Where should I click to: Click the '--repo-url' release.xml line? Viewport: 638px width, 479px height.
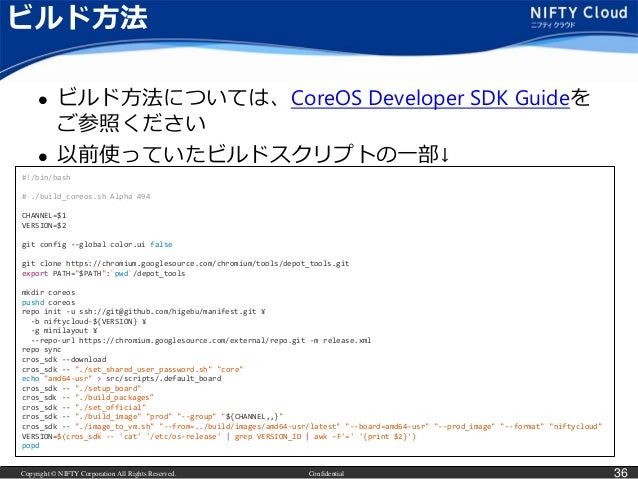[201, 340]
